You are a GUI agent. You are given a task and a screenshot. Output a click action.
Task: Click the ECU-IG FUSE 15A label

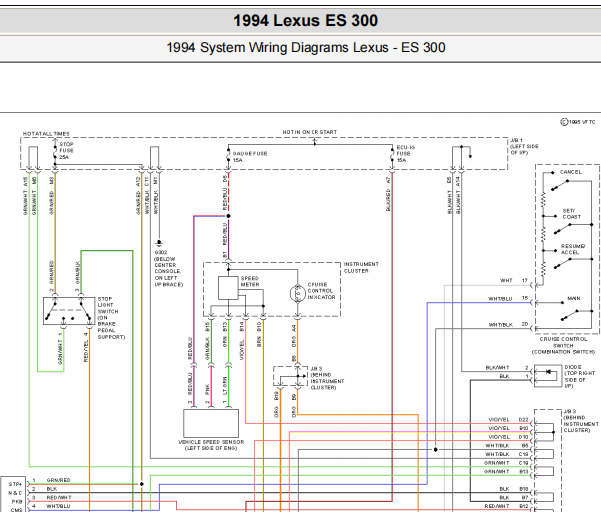(x=406, y=154)
